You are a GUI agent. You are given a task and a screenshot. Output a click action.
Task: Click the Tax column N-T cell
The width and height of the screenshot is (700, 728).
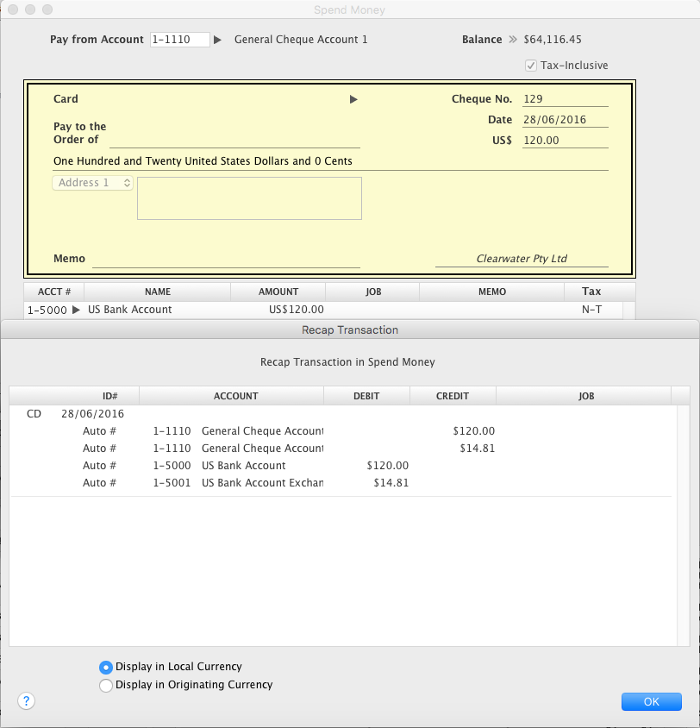[x=591, y=310]
